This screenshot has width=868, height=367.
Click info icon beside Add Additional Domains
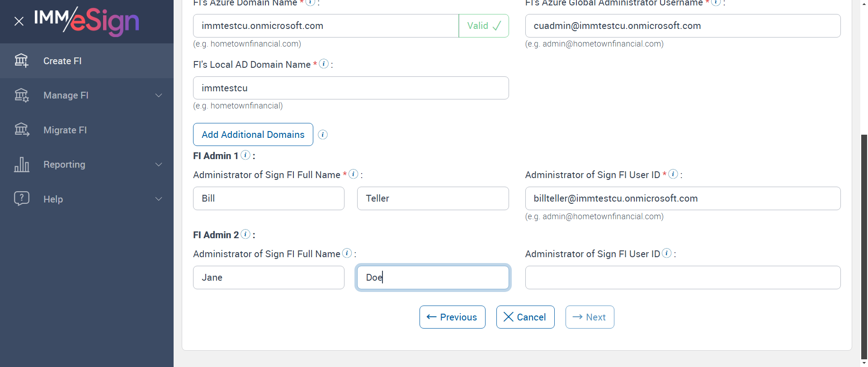tap(323, 135)
